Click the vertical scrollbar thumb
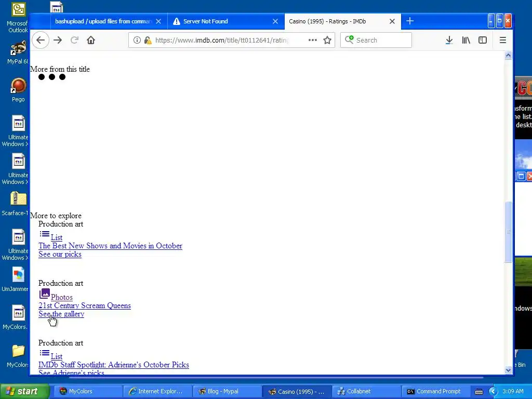This screenshot has width=532, height=399. tap(508, 232)
